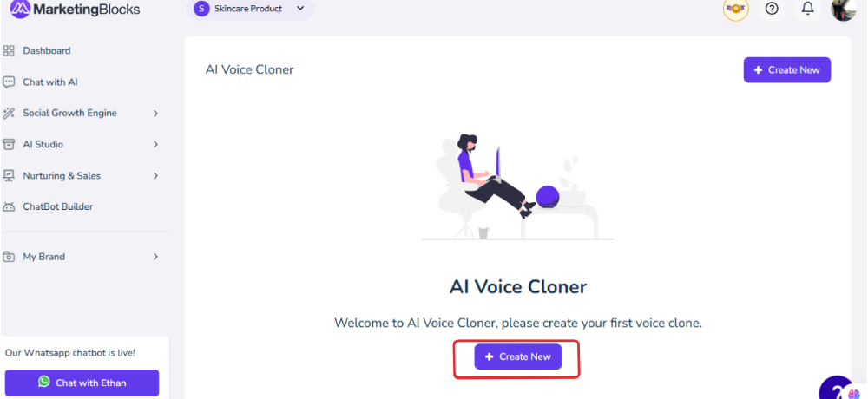Expand the AI Studio submenu arrow

tap(155, 145)
